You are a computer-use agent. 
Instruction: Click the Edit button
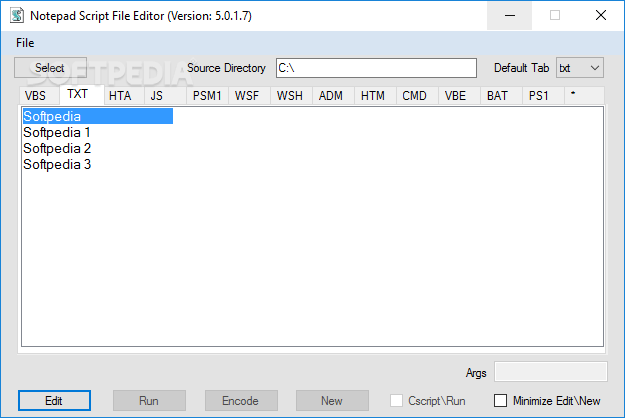tap(54, 400)
